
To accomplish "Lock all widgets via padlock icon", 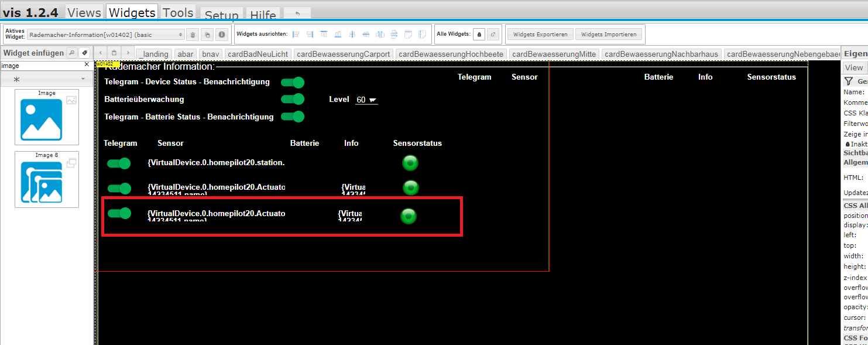I will click(x=479, y=35).
